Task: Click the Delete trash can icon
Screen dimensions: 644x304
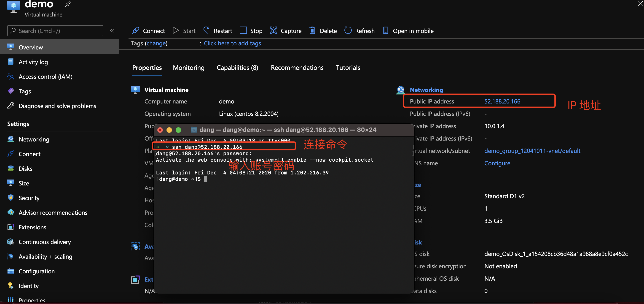Action: tap(312, 30)
